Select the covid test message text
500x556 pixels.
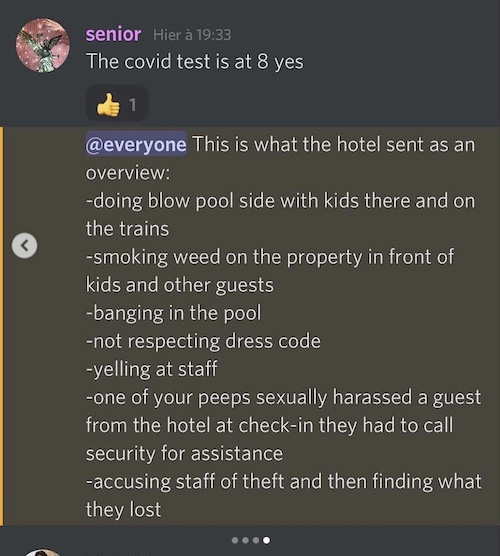(x=195, y=62)
